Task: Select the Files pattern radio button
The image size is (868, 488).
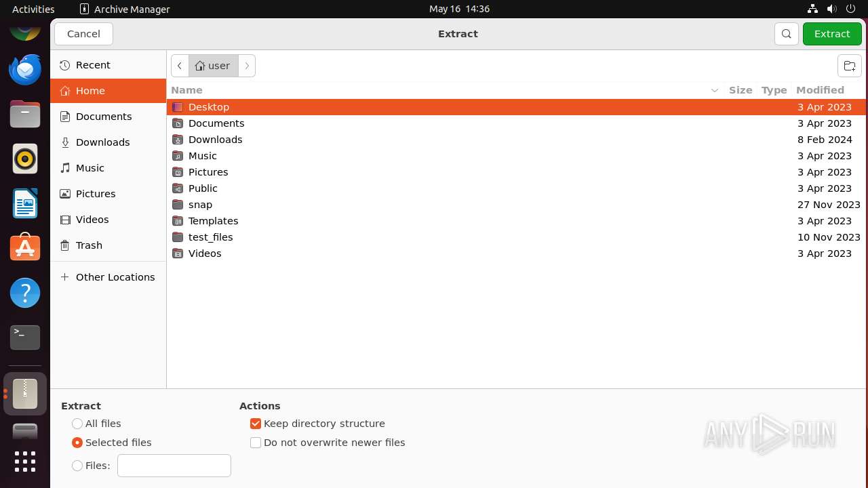Action: tap(77, 466)
